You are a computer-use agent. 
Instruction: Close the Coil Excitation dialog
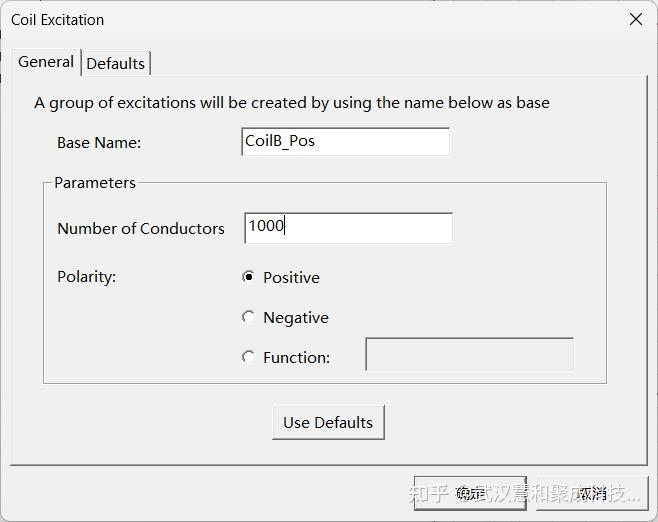click(x=636, y=19)
